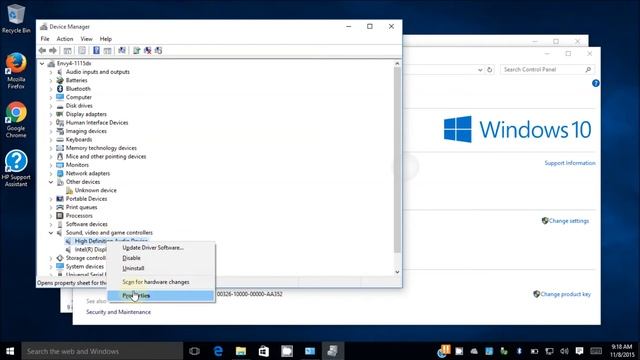The image size is (640, 360).
Task: Click the Task View taskbar button
Action: coord(195,351)
